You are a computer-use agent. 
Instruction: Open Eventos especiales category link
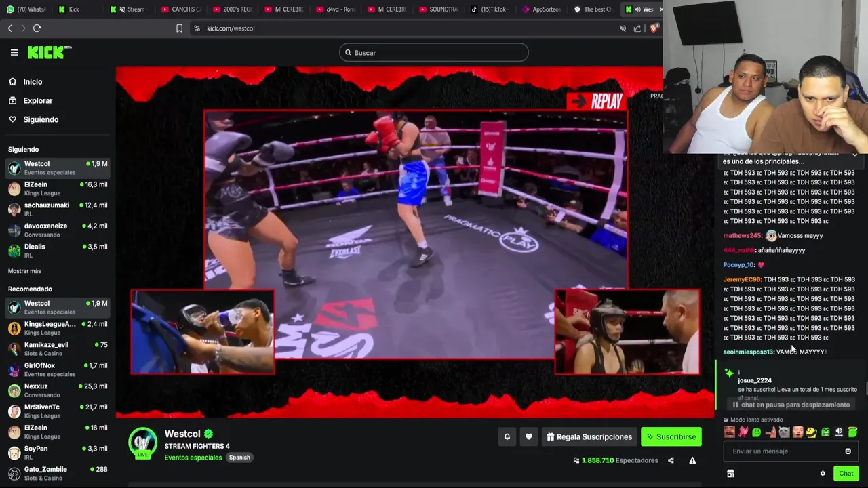(193, 457)
